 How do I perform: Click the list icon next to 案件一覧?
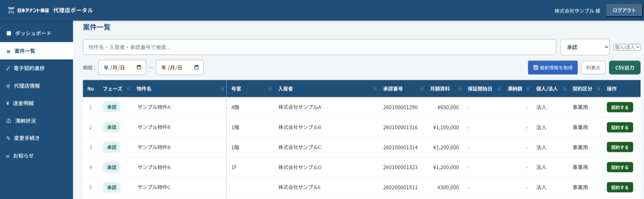click(8, 52)
